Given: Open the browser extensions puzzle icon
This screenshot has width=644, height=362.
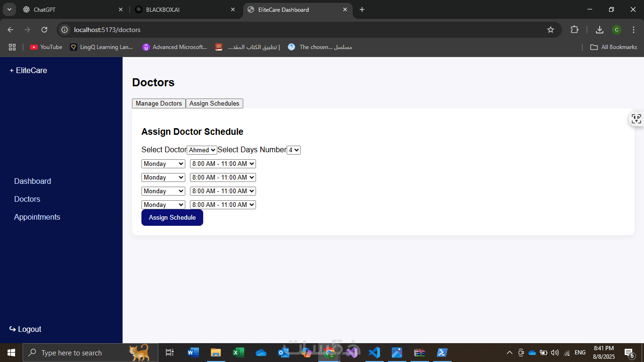Looking at the screenshot, I should click(x=574, y=30).
